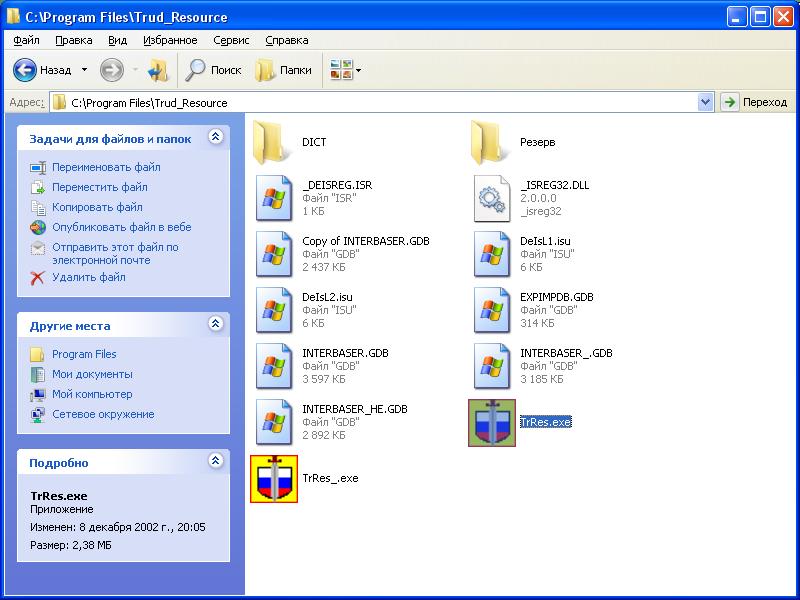Screen dimensions: 800x600
Task: Click the Сетевое окружение network icon
Action: tap(38, 414)
